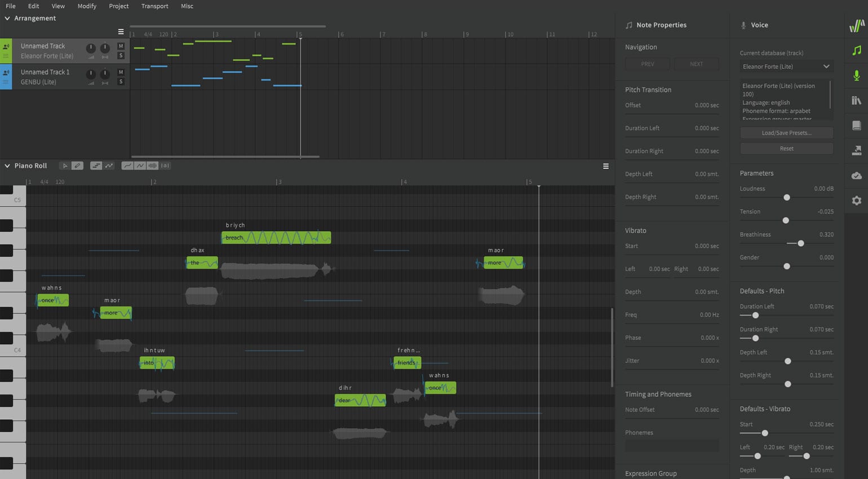Toggle the note display icon in Piano Roll

(96, 166)
